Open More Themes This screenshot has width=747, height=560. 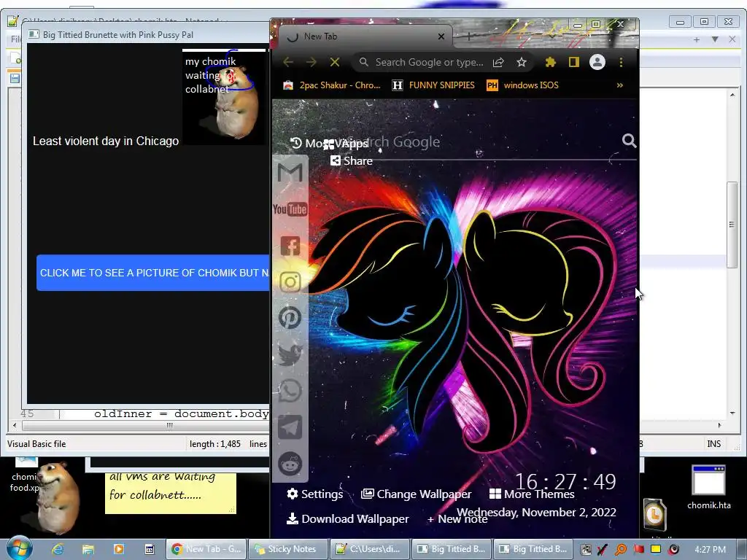[532, 494]
